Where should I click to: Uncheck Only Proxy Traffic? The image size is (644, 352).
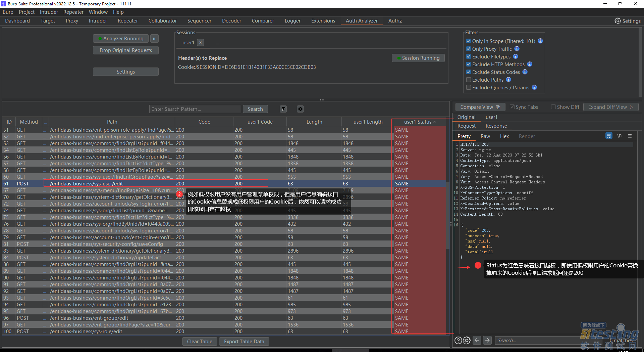[469, 49]
